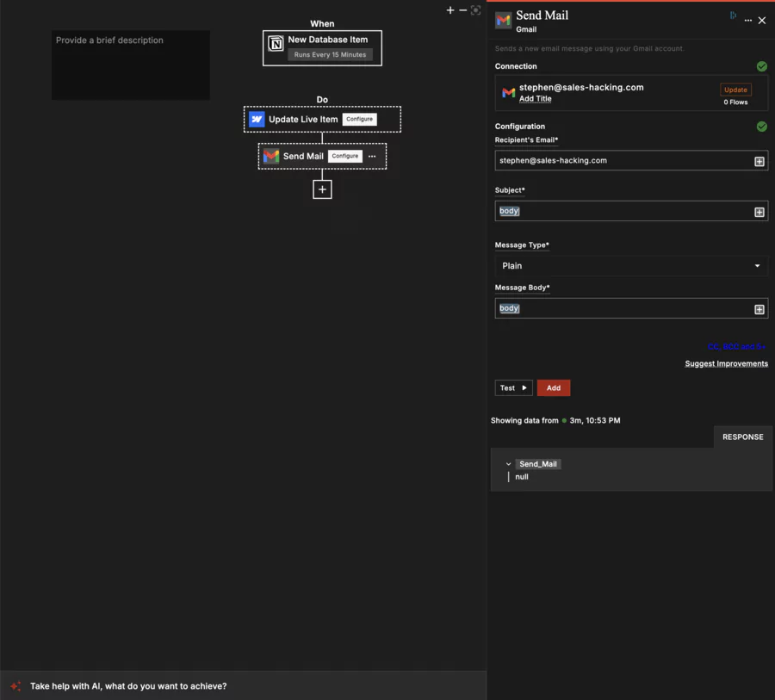
Task: Collapse the Send_Mail response tree
Action: click(x=508, y=464)
